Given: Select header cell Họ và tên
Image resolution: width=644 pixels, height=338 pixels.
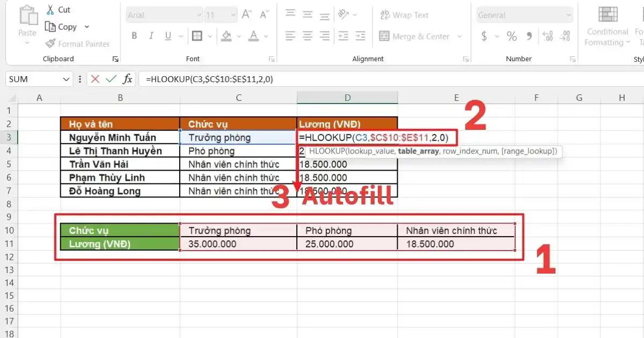Looking at the screenshot, I should click(x=120, y=124).
